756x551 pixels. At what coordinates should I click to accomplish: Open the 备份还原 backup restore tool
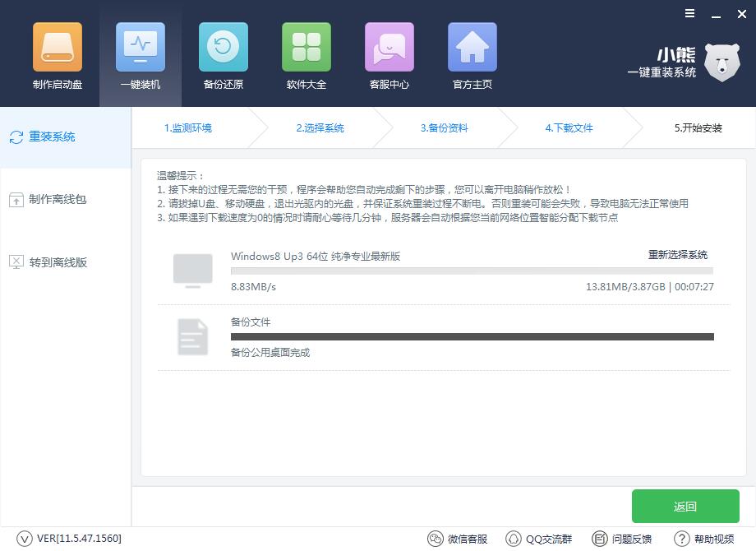(x=223, y=53)
